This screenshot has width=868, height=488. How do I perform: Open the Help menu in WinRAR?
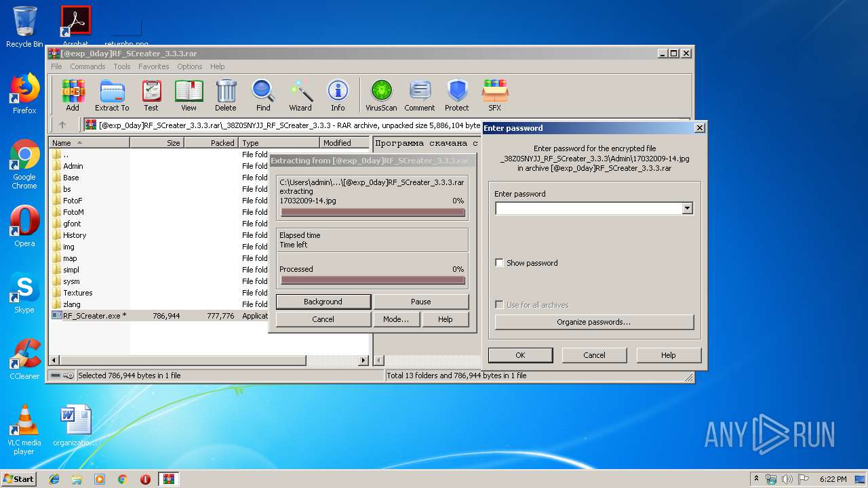point(217,66)
